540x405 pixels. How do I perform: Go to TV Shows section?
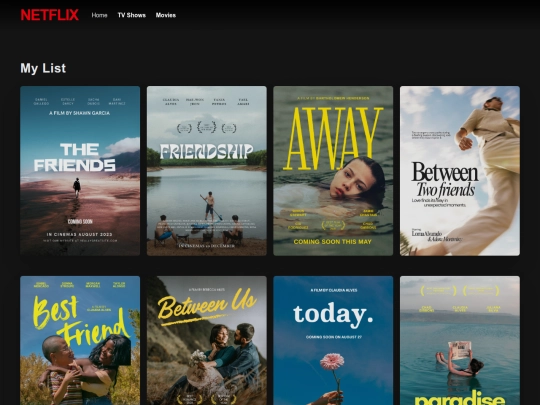132,15
